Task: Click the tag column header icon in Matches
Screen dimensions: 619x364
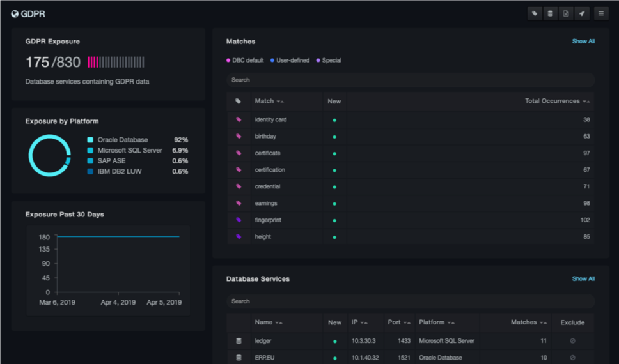Action: point(238,102)
